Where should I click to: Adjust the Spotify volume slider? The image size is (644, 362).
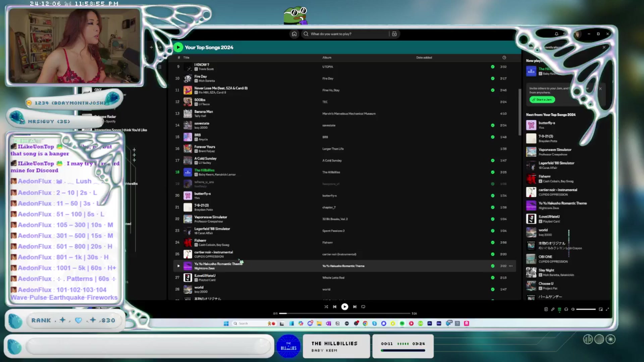pyautogui.click(x=586, y=309)
